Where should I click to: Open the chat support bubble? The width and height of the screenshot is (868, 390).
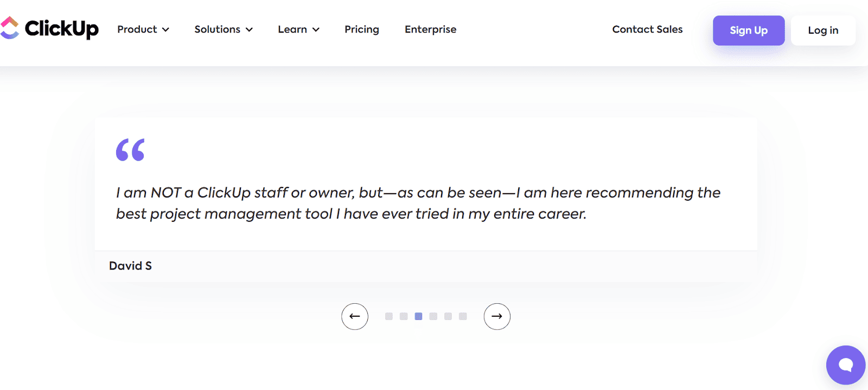pos(845,365)
